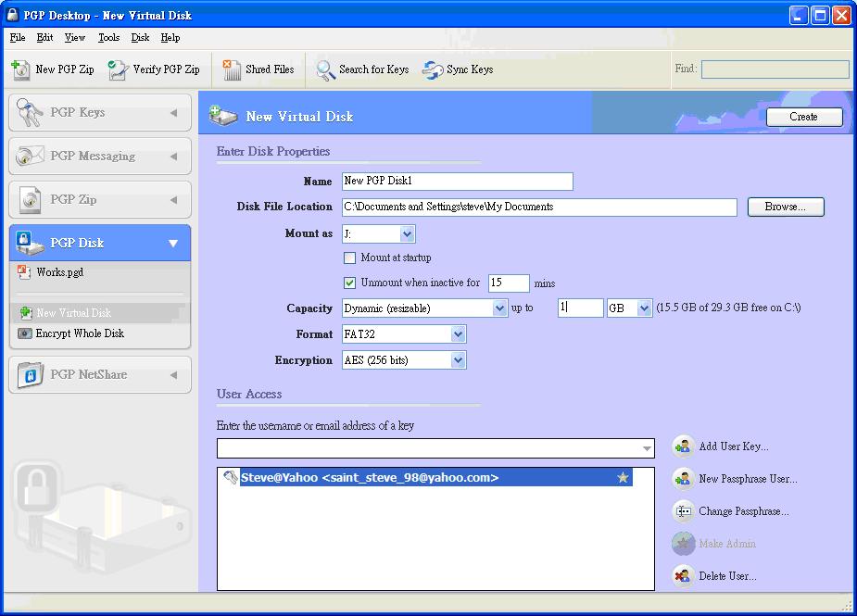Viewport: 857px width, 616px height.
Task: Collapse the PGP Disk panel arrow
Action: coord(173,244)
